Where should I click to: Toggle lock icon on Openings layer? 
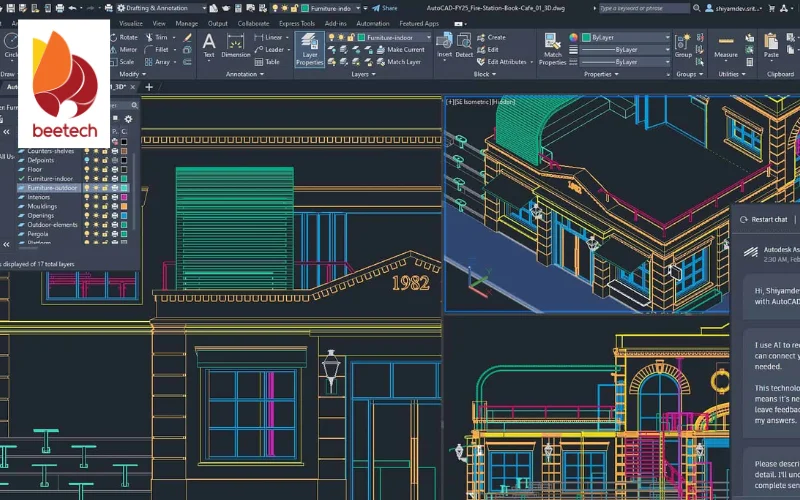105,215
